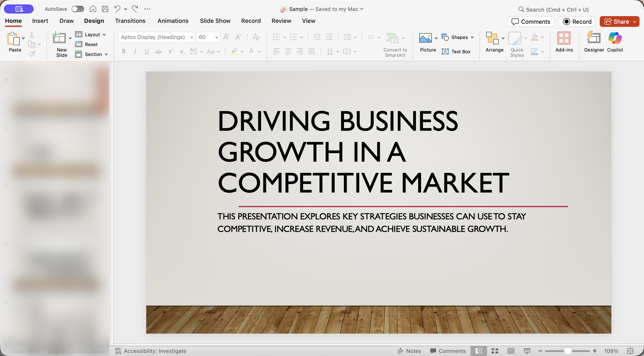Click the Format Painter brush icon
Screen dimensions: 644x356
(32, 54)
